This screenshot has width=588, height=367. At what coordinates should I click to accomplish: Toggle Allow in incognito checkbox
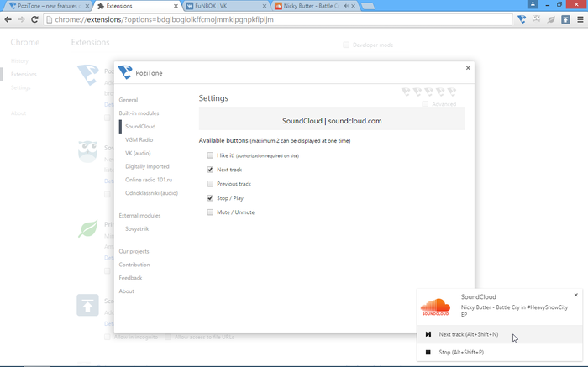(x=108, y=337)
